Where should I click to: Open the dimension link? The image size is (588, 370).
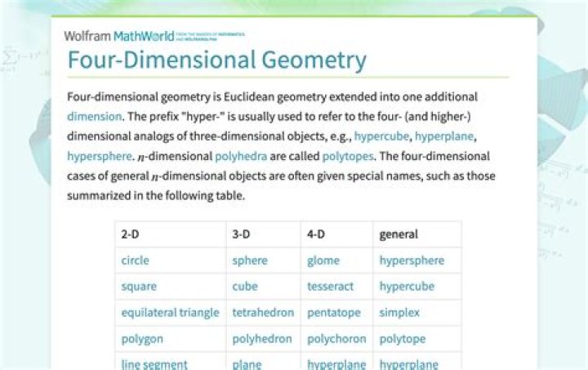94,117
